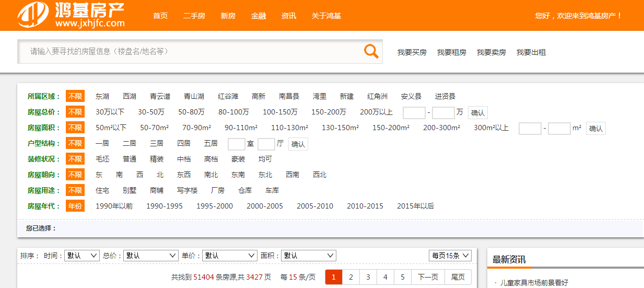644x288 pixels.
Task: Open the 二手房 navigation menu
Action: tap(194, 16)
